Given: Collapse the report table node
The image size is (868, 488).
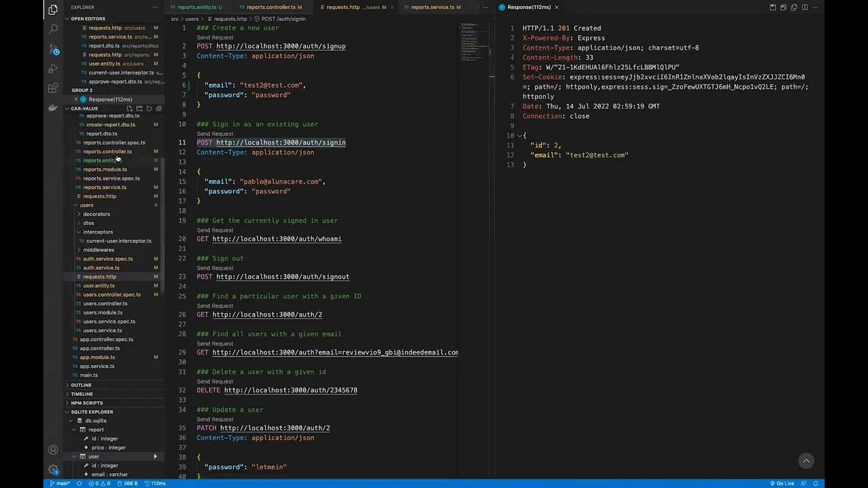Looking at the screenshot, I should pyautogui.click(x=75, y=430).
